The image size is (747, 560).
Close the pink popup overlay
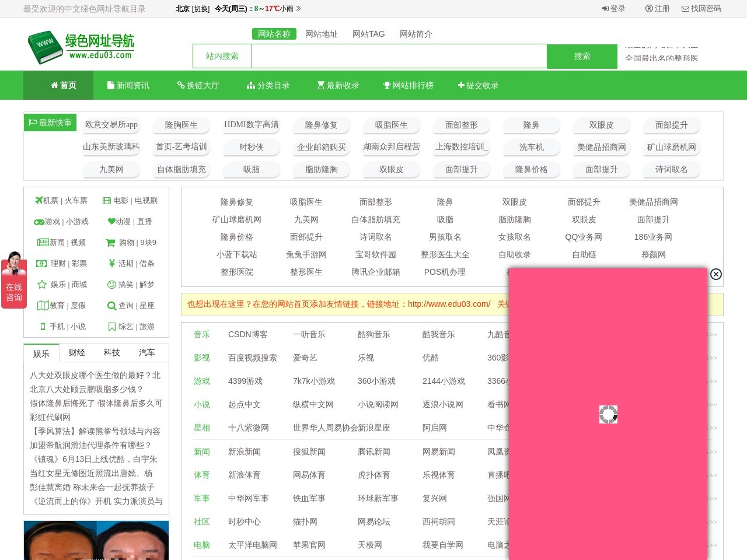[x=716, y=274]
